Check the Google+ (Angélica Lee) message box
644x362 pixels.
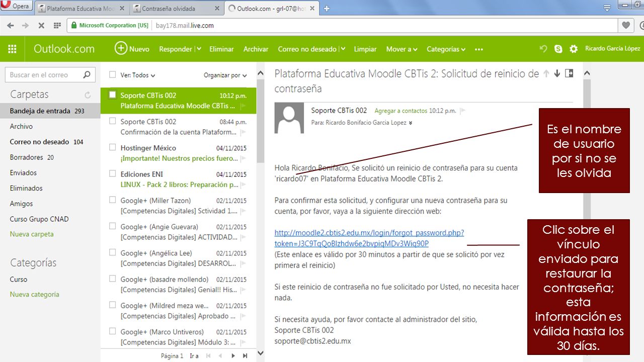(113, 252)
